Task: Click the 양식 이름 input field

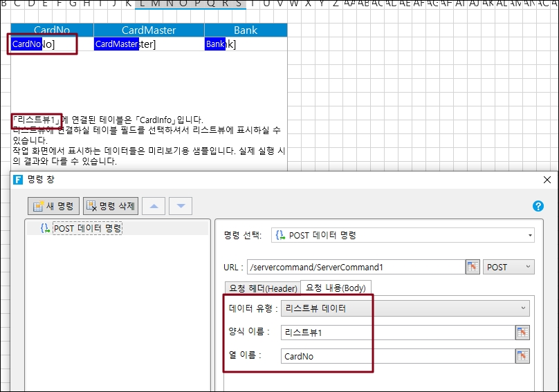Action: pyautogui.click(x=397, y=333)
